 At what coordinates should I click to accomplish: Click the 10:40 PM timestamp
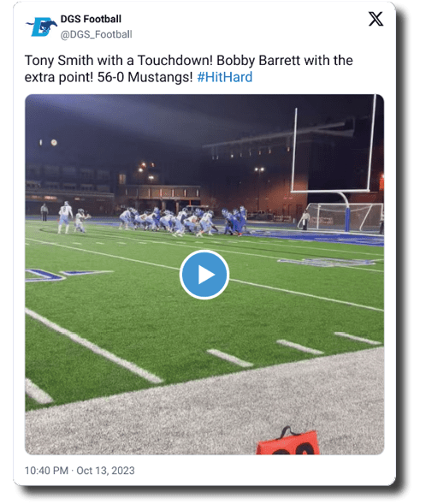point(46,471)
